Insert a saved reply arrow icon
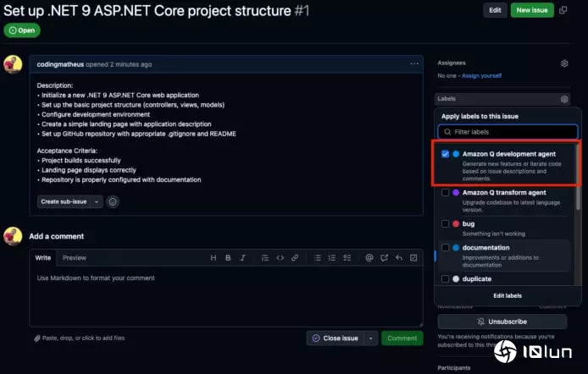The width and height of the screenshot is (588, 374). point(399,257)
